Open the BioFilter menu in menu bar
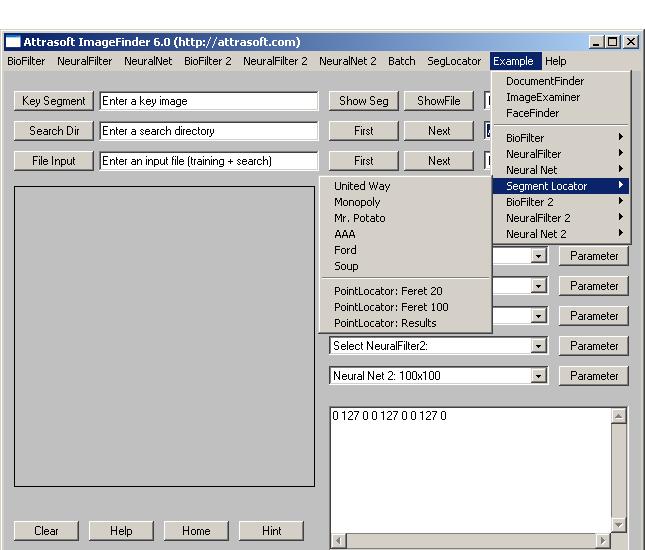The height and width of the screenshot is (550, 645). [x=26, y=61]
